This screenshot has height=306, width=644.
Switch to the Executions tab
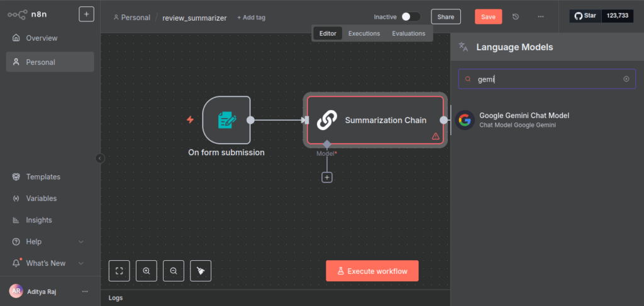click(364, 33)
